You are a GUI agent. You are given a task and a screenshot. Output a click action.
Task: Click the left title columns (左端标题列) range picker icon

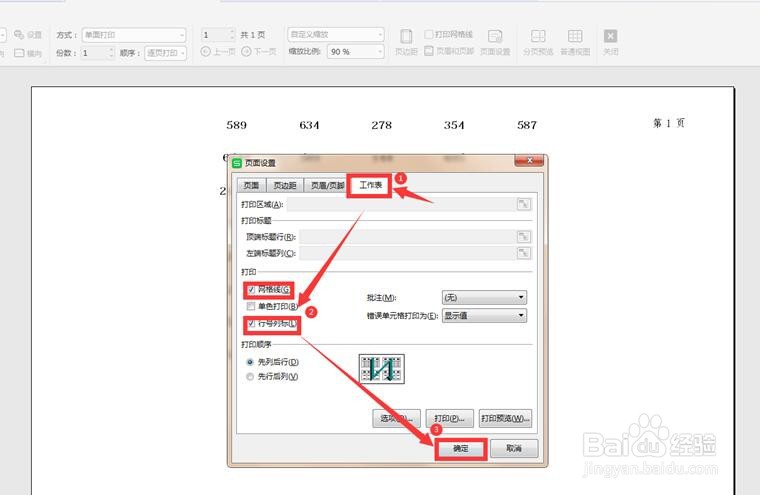[523, 253]
